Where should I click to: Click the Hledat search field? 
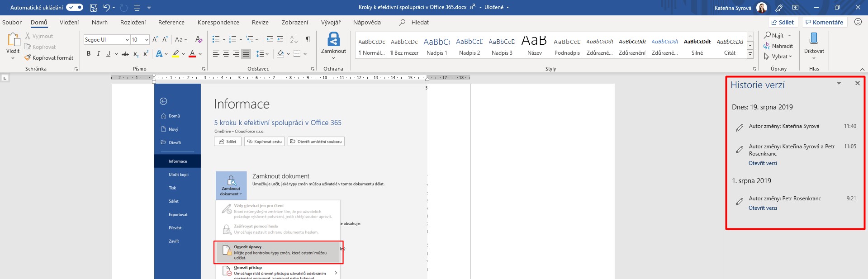click(x=420, y=22)
